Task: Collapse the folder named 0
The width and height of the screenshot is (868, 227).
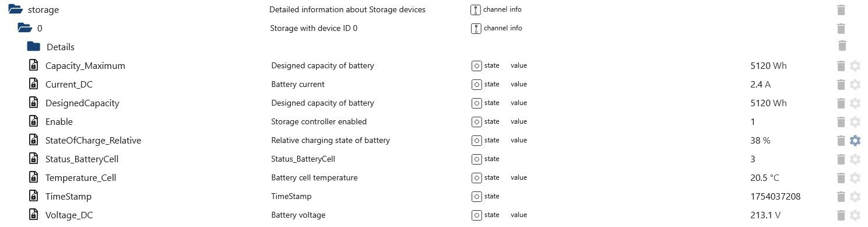Action: [x=24, y=28]
